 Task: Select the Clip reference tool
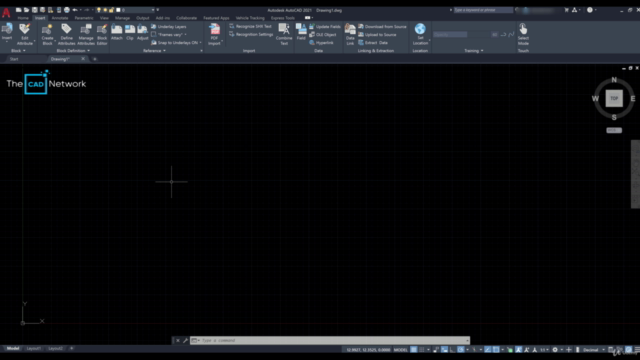130,32
